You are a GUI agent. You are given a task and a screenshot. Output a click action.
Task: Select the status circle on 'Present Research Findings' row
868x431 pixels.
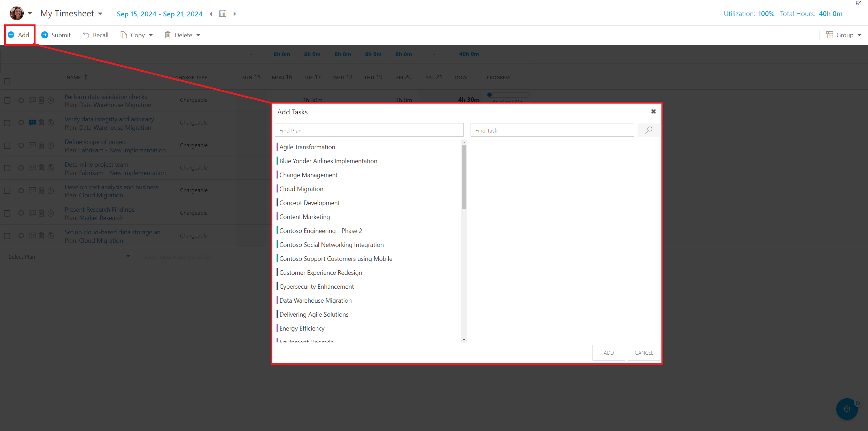click(x=21, y=213)
